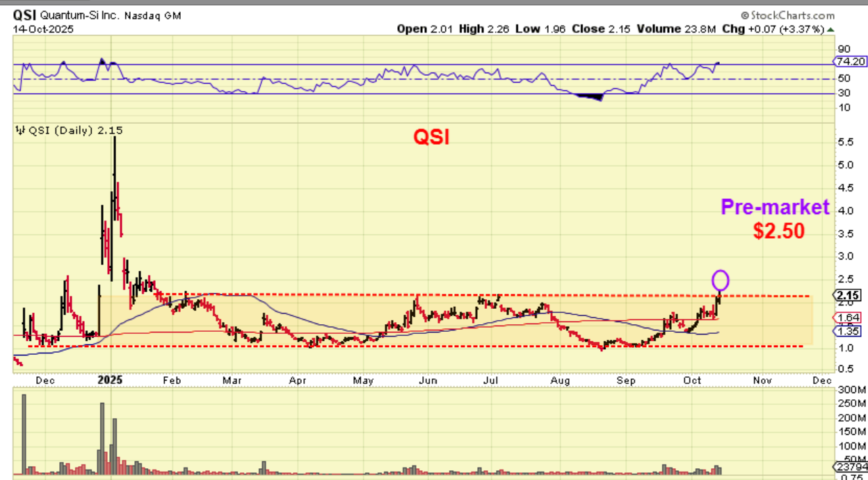This screenshot has width=868, height=480.
Task: Click the Nov month label
Action: coord(763,381)
